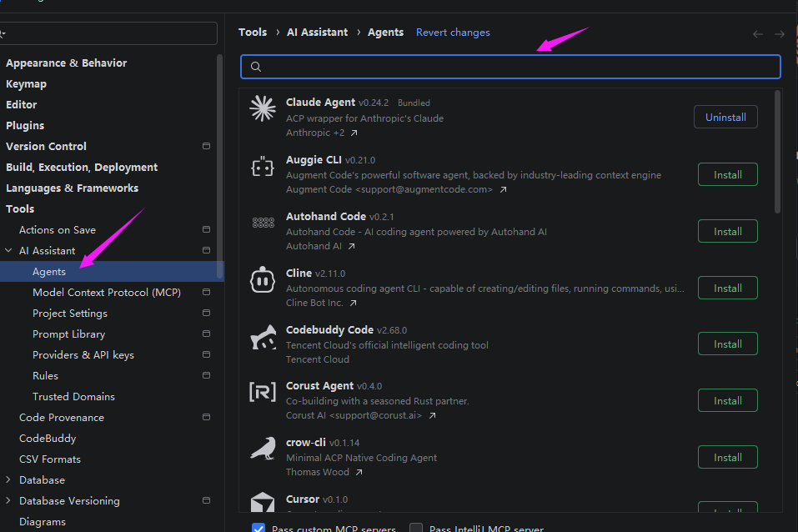
Task: Click Tools in the breadcrumb
Action: [x=253, y=32]
